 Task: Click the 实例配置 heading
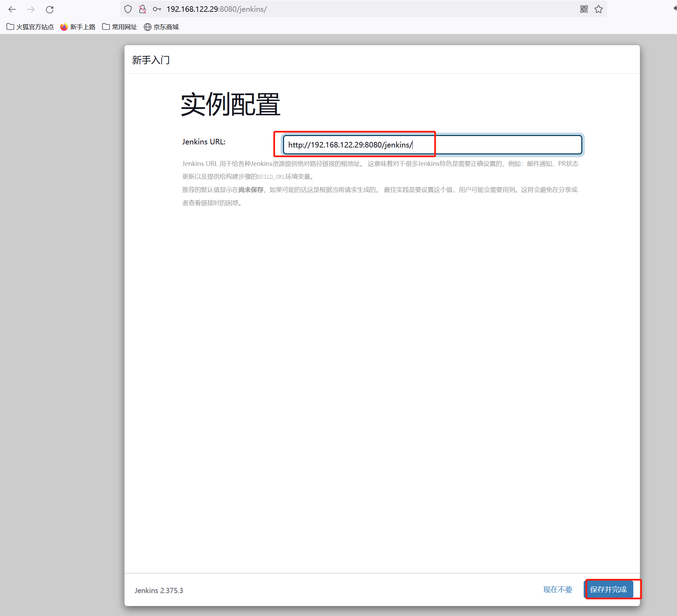[x=230, y=104]
